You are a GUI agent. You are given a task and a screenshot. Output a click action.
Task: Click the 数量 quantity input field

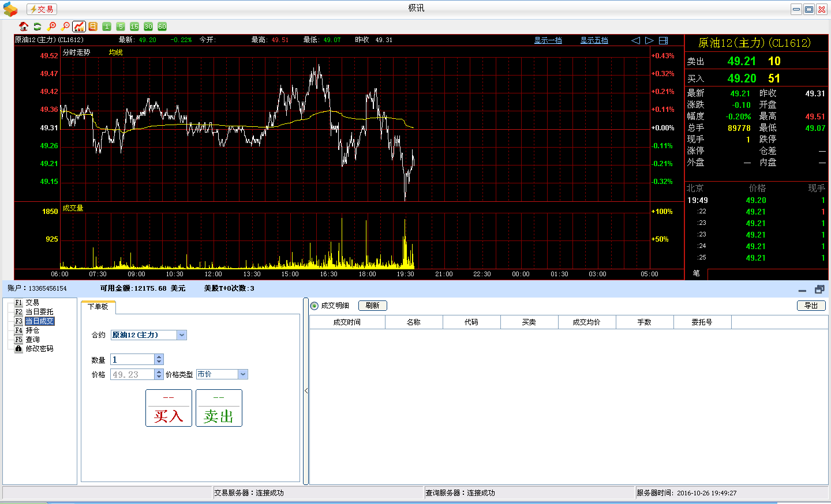click(x=133, y=360)
